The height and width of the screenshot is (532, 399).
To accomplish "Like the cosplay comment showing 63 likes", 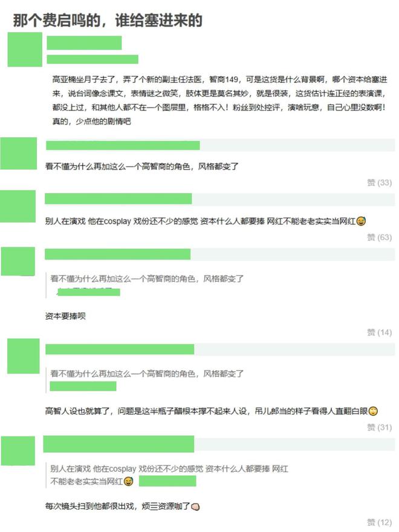I will tap(379, 237).
